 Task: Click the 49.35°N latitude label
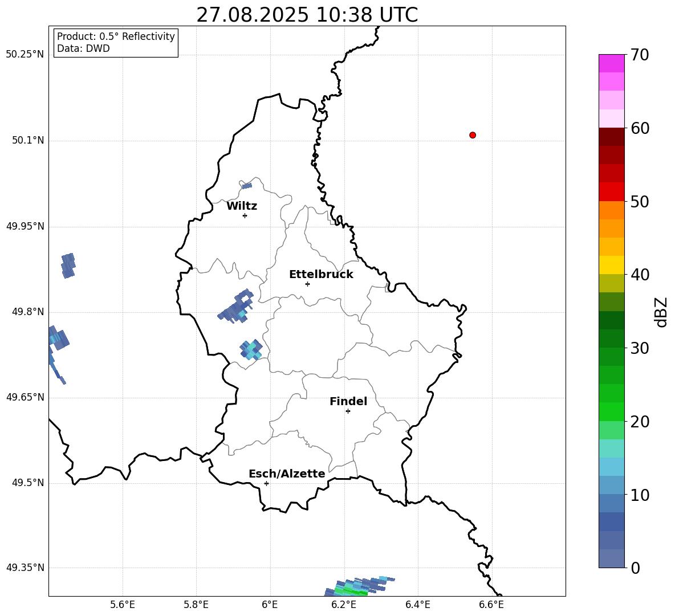25,568
